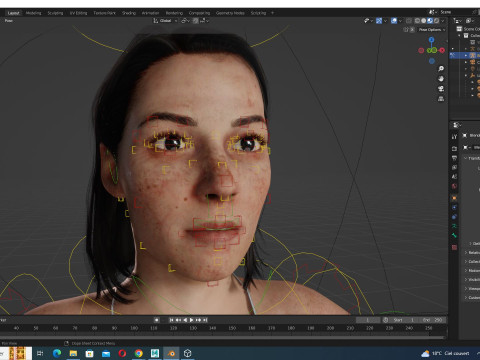Click the red X axis gizmo handle
This screenshot has height=360, width=480.
coord(442,50)
